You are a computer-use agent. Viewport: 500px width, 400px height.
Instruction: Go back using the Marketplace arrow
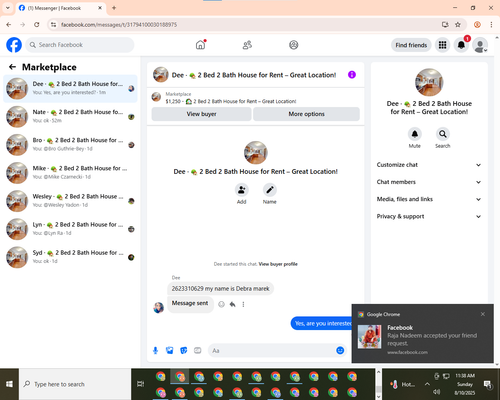12,67
